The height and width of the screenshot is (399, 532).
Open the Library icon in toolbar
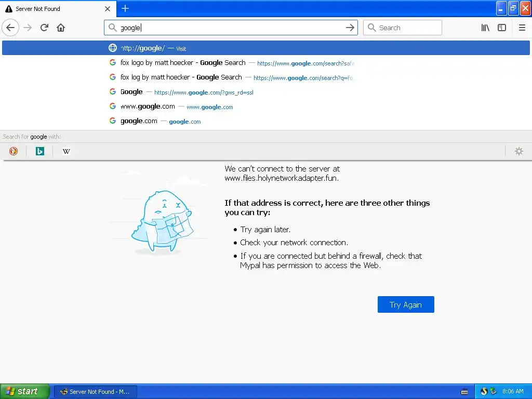485,28
